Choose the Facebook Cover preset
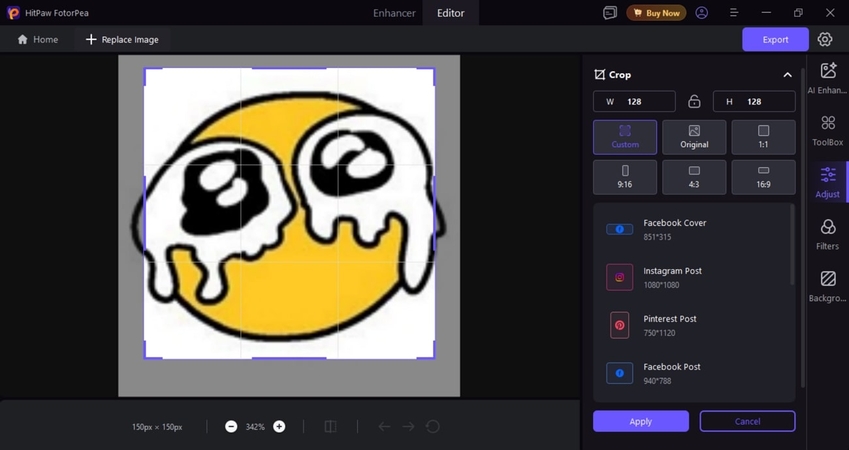This screenshot has width=849, height=450. tap(693, 229)
